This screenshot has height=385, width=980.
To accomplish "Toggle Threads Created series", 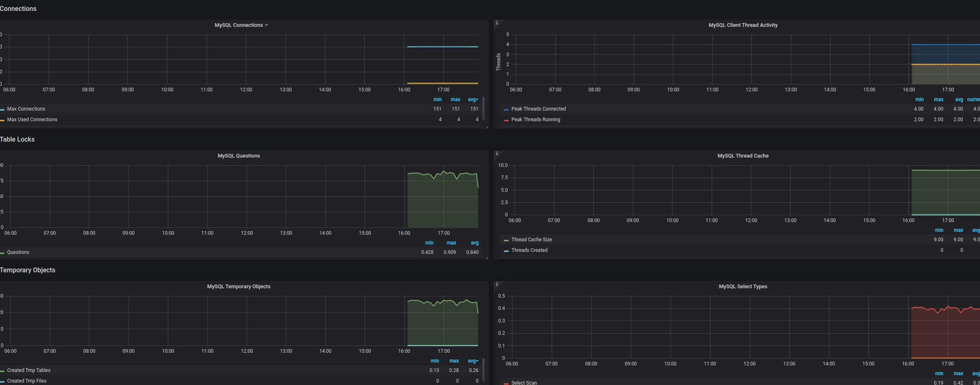I will 529,250.
